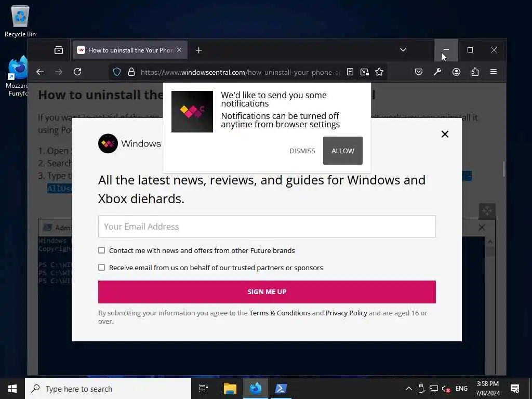
Task: Reload the current page
Action: 77,72
